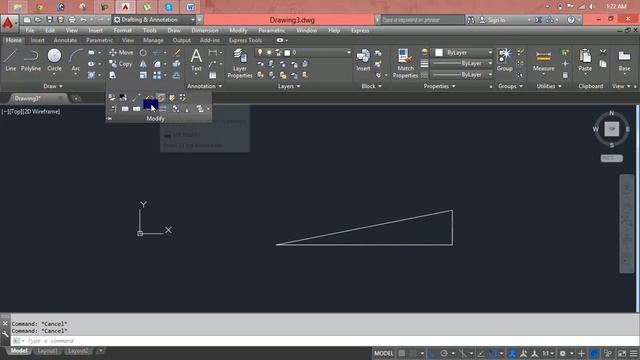The image size is (640, 360).
Task: Select the Table annotation icon
Action: coord(213,75)
